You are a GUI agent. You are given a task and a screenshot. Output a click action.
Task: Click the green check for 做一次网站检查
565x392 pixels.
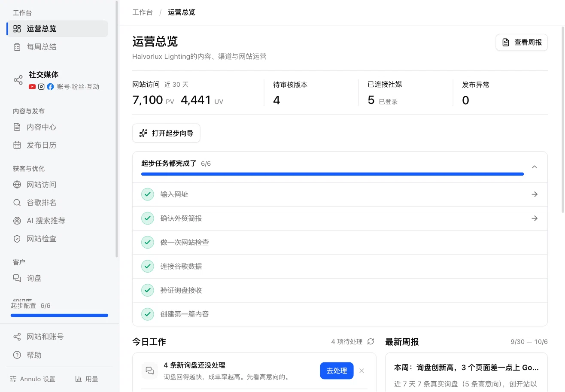click(x=148, y=243)
